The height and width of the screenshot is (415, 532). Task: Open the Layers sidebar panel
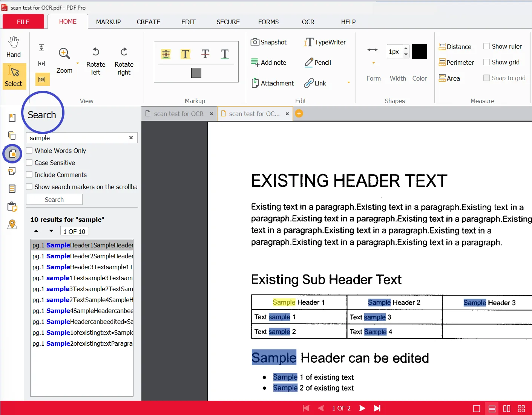(x=12, y=171)
